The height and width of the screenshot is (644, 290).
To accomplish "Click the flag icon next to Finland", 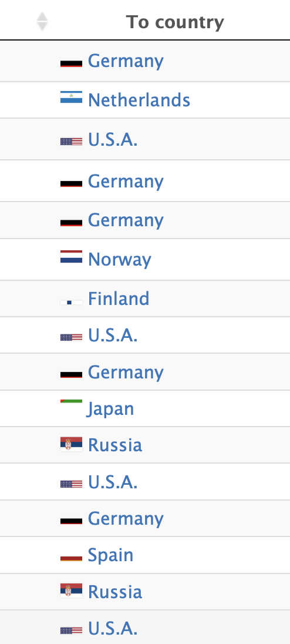I will point(72,302).
